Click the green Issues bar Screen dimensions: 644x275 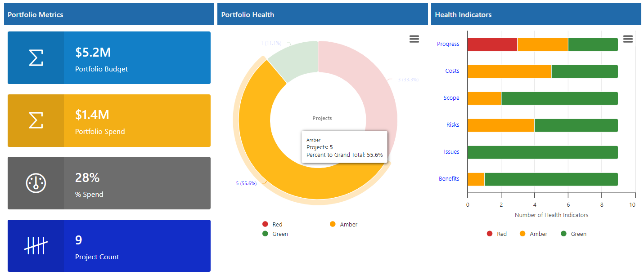[x=542, y=152]
